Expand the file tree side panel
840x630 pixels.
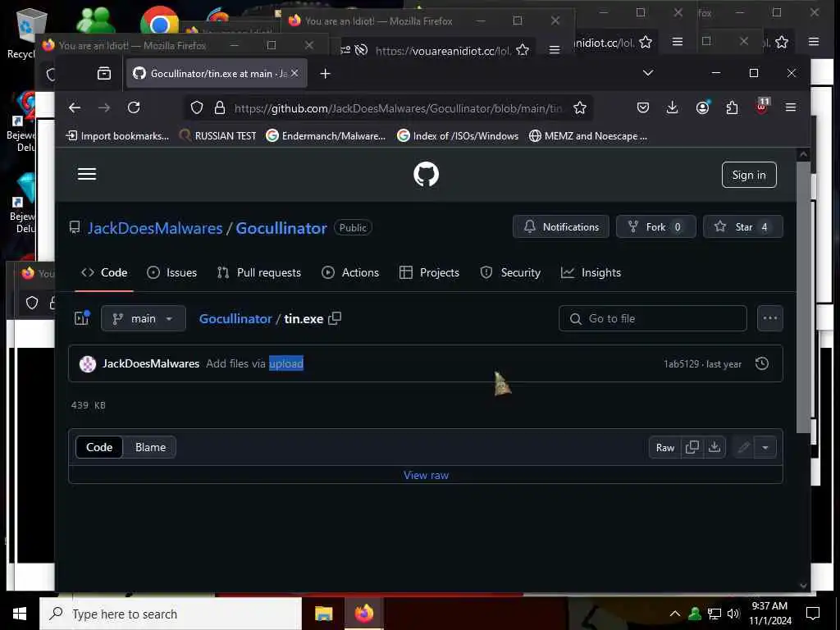(82, 318)
